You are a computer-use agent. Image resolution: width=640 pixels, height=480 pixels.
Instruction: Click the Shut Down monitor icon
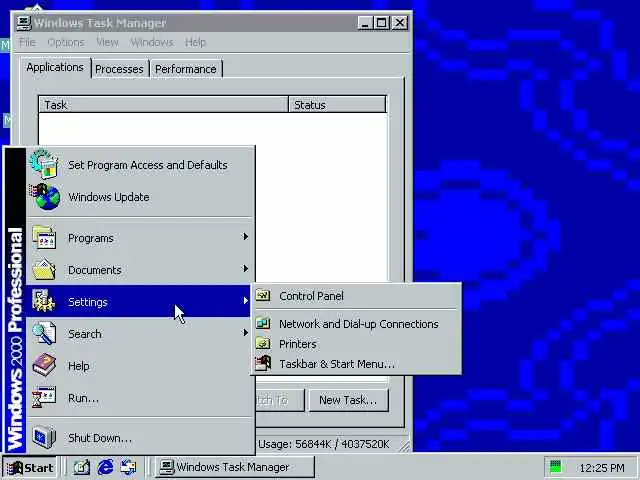click(x=44, y=437)
